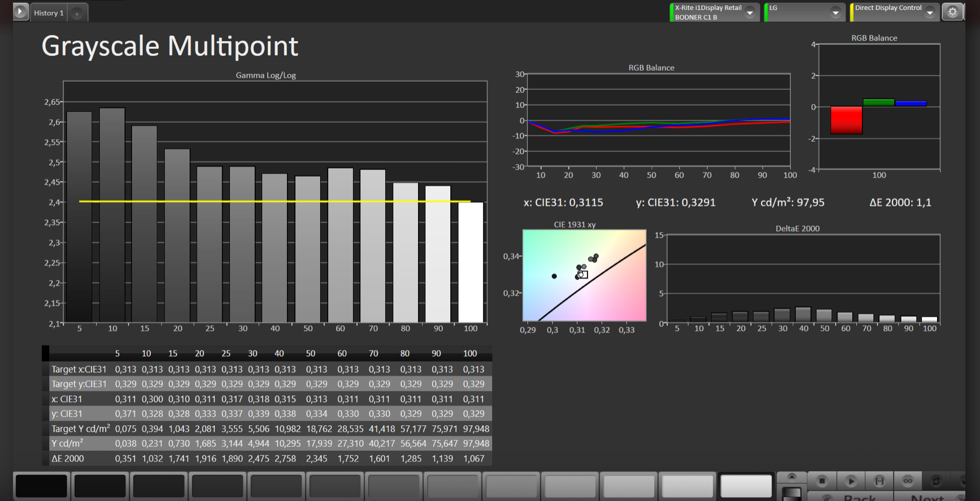Click table cell 97,948 in Target Y row
This screenshot has height=501, width=980.
[x=476, y=429]
